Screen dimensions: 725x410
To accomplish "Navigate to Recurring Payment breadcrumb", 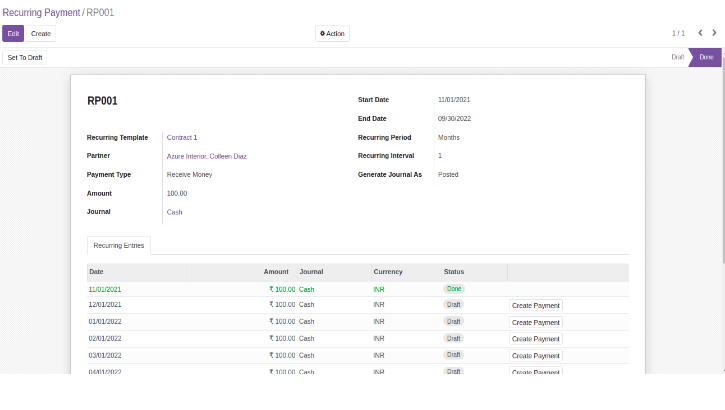I will [x=41, y=11].
